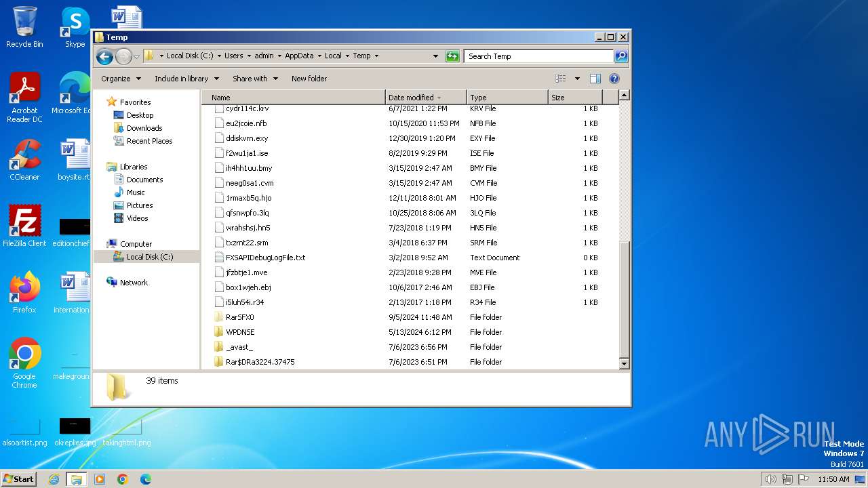
Task: Click Internet Explorer taskbar icon
Action: 54,479
